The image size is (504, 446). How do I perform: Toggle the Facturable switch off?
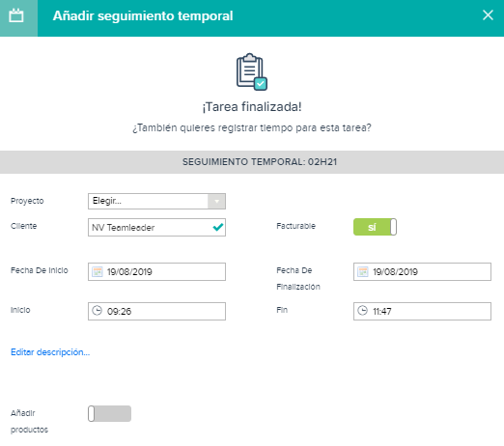[x=375, y=227]
